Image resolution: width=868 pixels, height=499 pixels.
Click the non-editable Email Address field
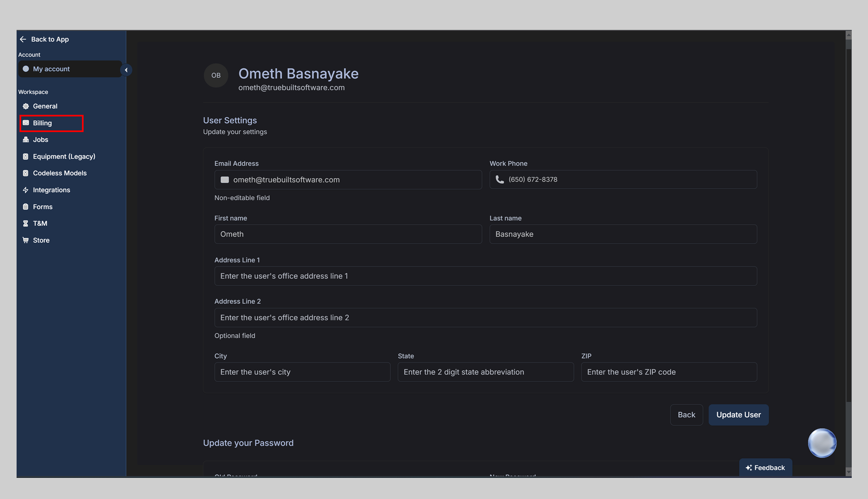click(x=348, y=180)
